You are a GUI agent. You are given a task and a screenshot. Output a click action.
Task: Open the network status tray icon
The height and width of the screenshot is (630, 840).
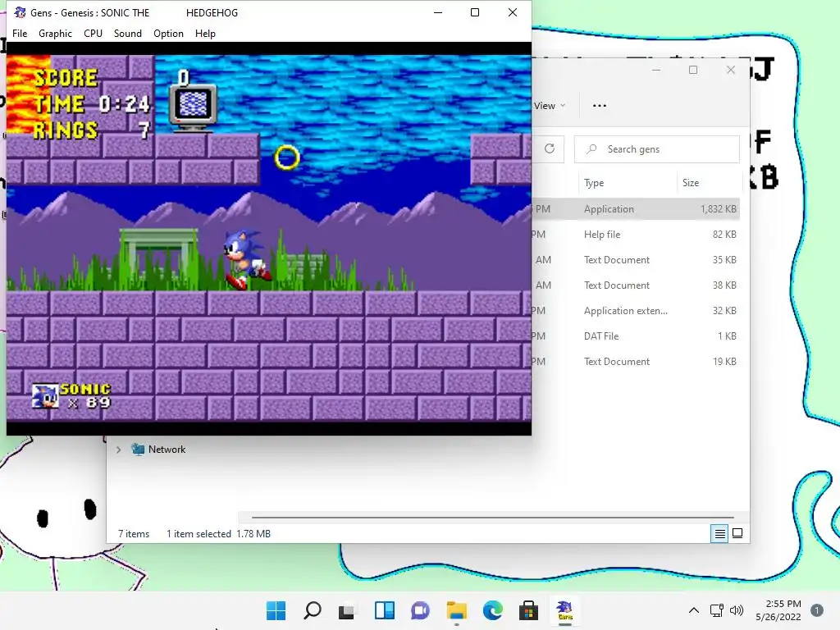pyautogui.click(x=716, y=610)
